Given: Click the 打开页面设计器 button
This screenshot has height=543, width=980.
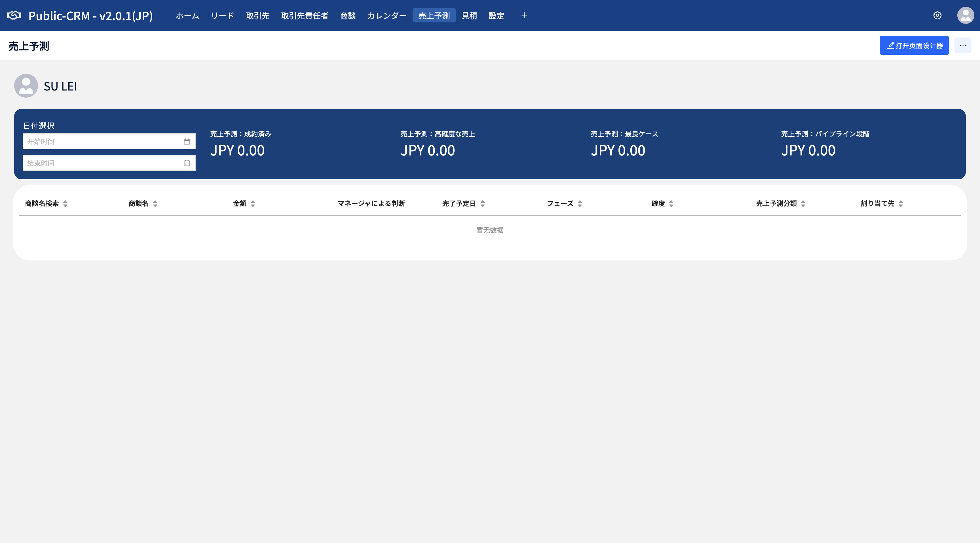Looking at the screenshot, I should point(914,45).
